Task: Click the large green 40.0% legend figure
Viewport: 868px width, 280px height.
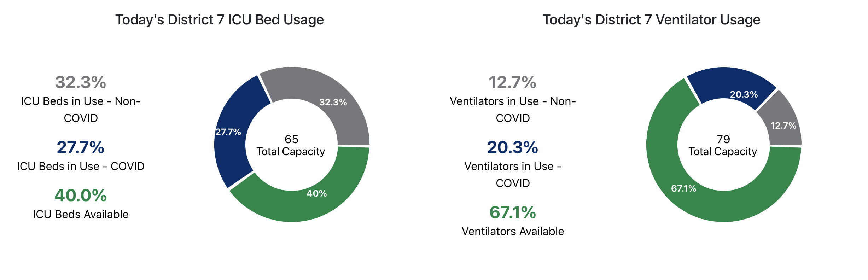Action: click(81, 196)
